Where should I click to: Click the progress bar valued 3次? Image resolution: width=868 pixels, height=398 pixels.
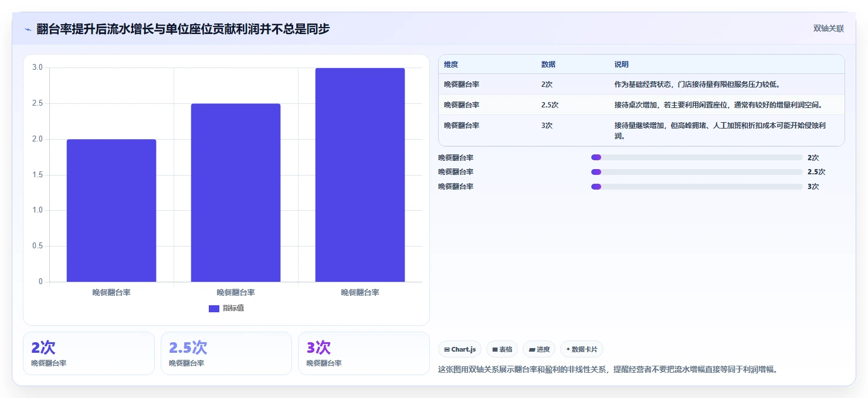click(697, 187)
